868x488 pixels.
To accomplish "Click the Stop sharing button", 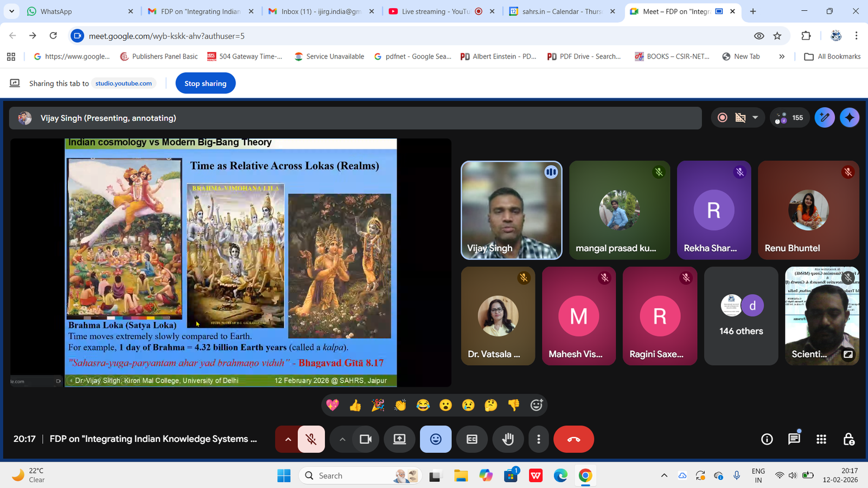I will pos(205,84).
